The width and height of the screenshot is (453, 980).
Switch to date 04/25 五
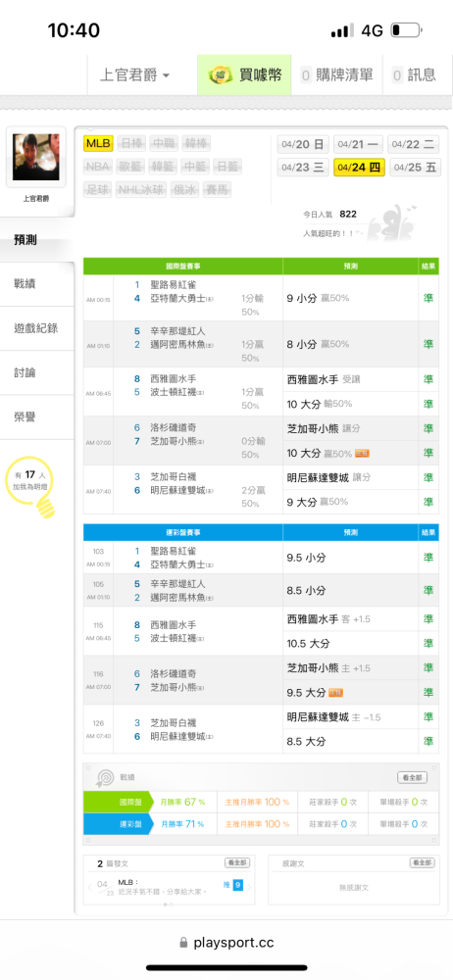pos(416,168)
